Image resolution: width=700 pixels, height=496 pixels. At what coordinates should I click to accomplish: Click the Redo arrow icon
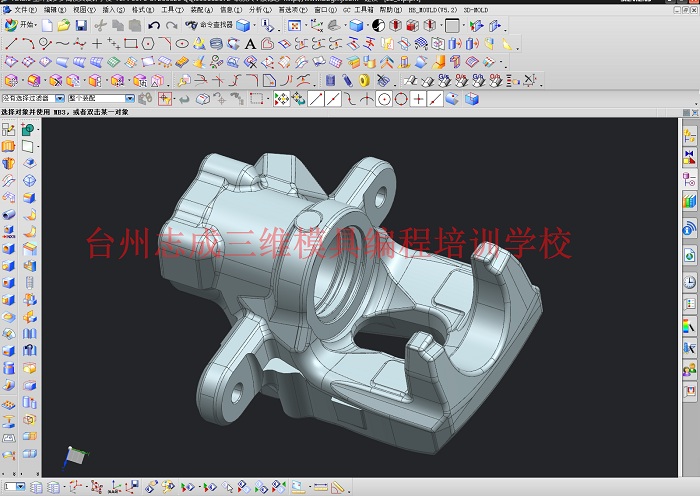coord(171,25)
